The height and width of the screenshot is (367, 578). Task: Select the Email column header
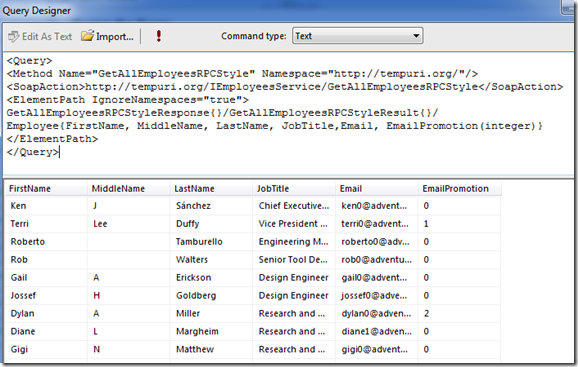click(377, 189)
